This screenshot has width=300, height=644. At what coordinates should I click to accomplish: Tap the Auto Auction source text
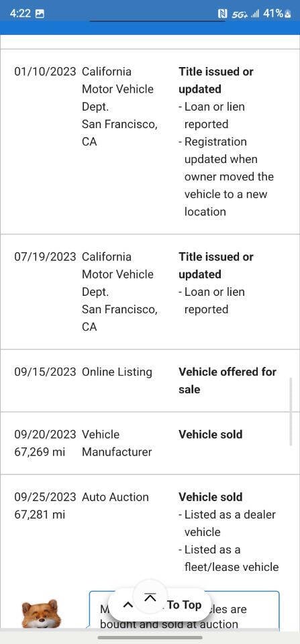click(x=115, y=497)
